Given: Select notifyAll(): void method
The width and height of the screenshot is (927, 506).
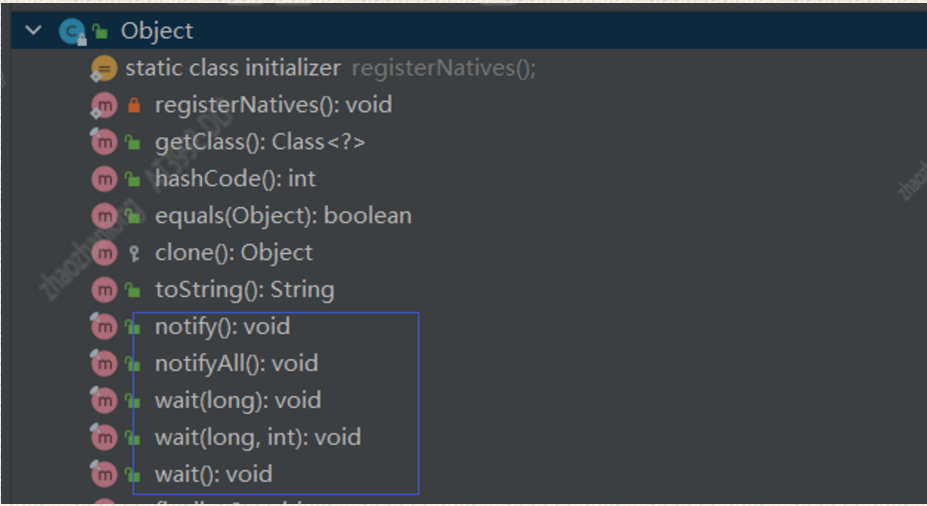Looking at the screenshot, I should 236,364.
